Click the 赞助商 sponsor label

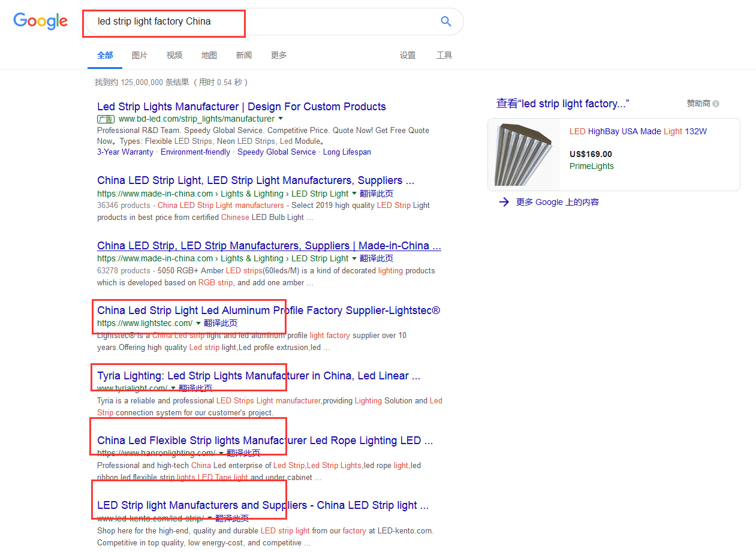click(x=698, y=104)
